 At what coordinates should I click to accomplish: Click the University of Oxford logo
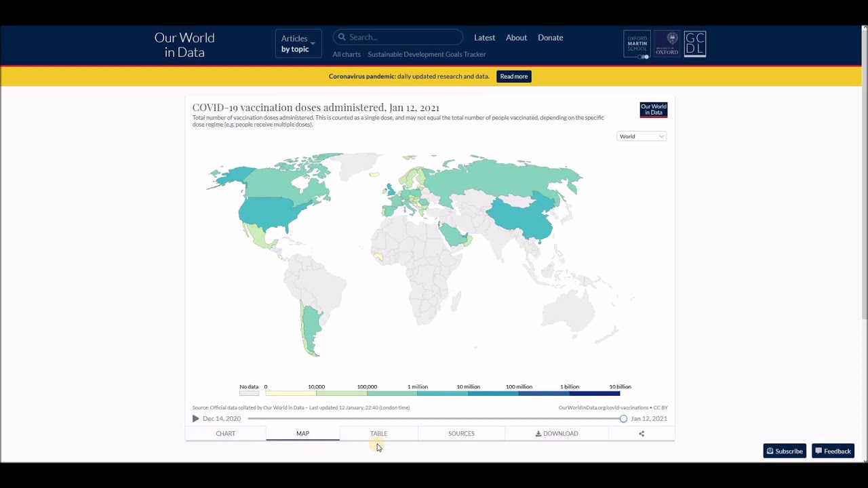(667, 44)
